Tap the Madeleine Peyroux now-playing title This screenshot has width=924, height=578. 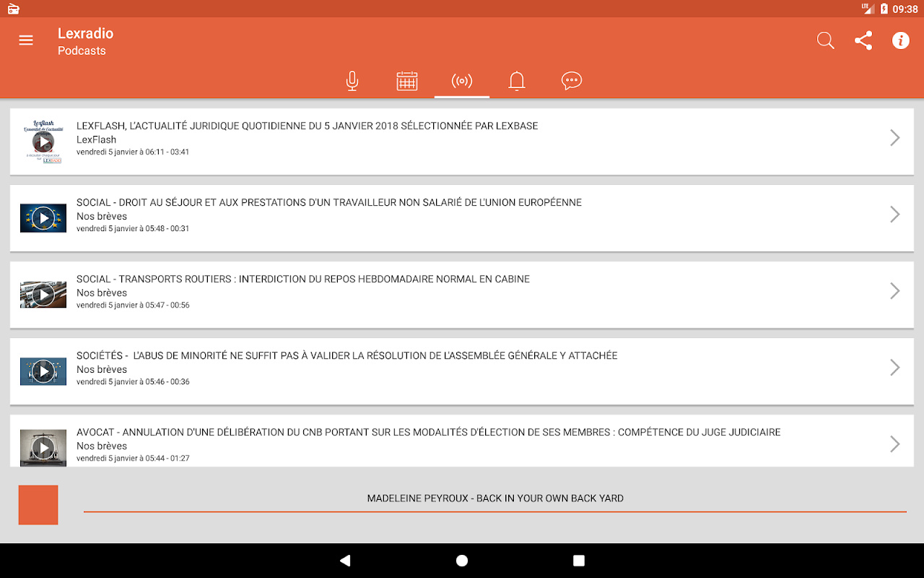point(495,499)
